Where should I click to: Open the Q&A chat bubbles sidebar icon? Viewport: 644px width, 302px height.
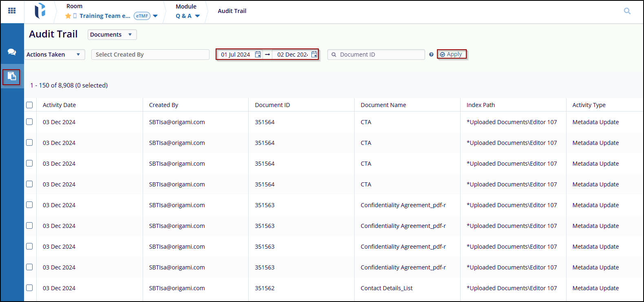[x=12, y=52]
